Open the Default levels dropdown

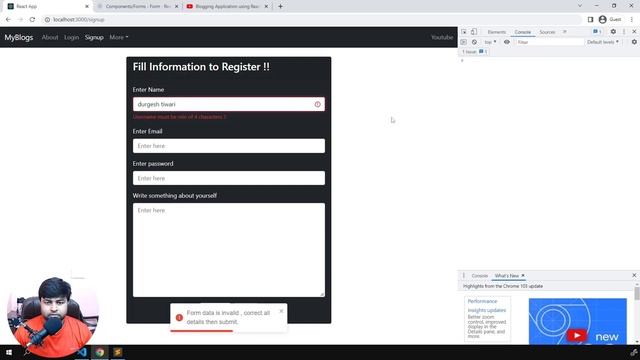click(x=603, y=42)
